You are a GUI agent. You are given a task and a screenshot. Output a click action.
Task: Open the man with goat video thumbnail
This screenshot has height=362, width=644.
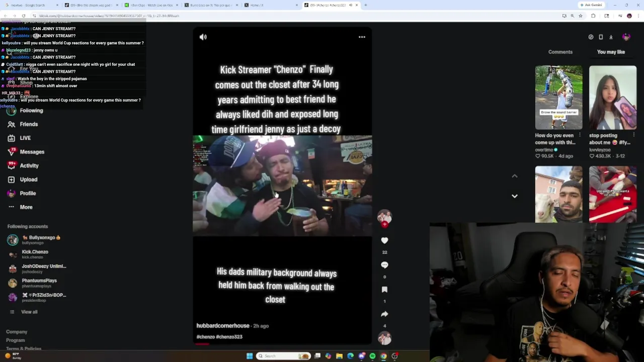coord(558,194)
